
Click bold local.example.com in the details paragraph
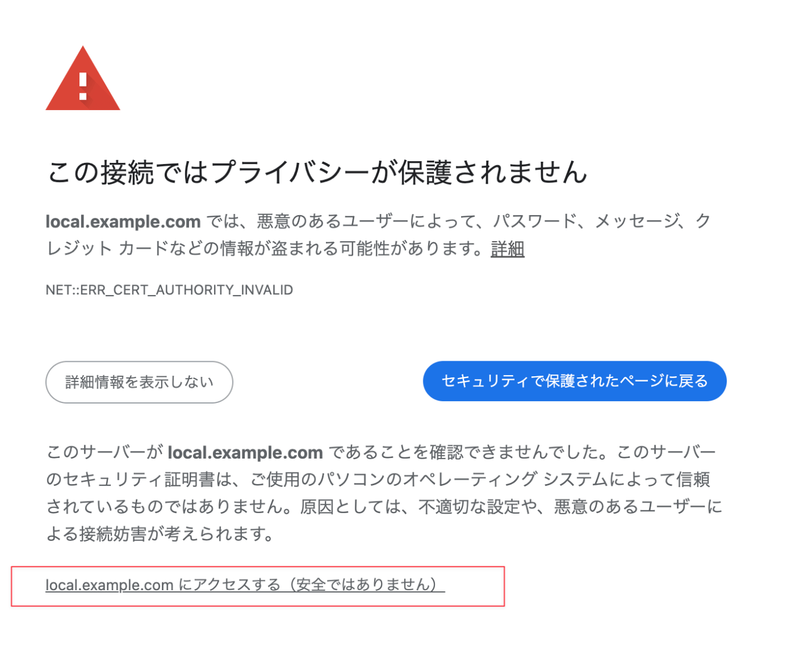click(x=245, y=452)
